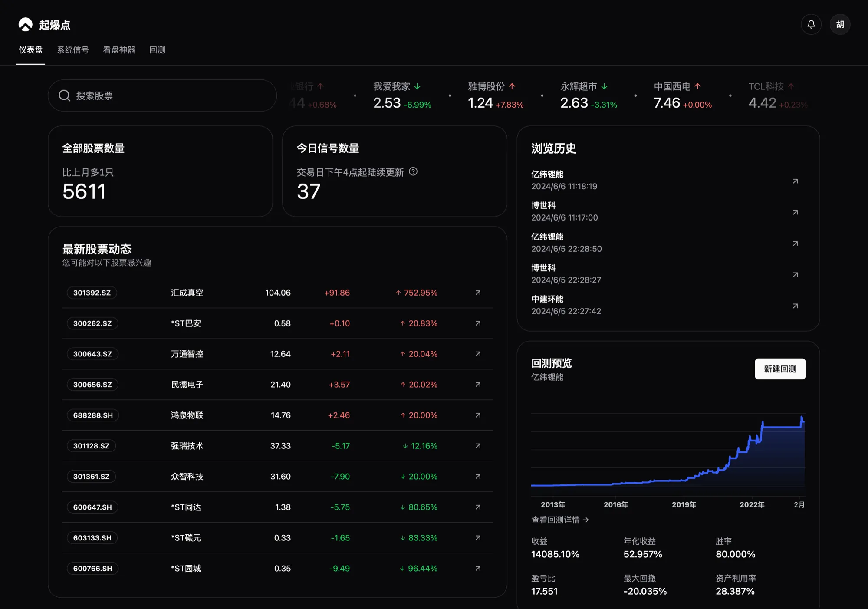868x609 pixels.
Task: Click the 起爆点 logo icon
Action: click(x=26, y=24)
